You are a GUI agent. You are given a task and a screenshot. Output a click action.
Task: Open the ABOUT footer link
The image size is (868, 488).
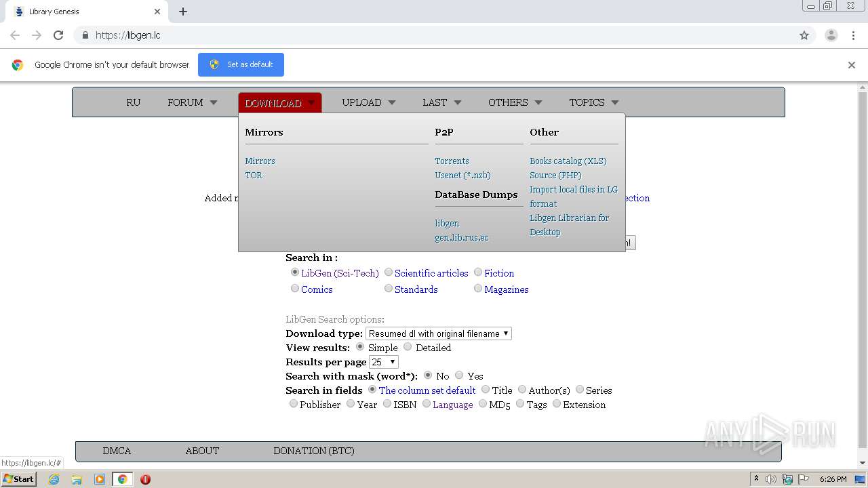[x=202, y=451]
